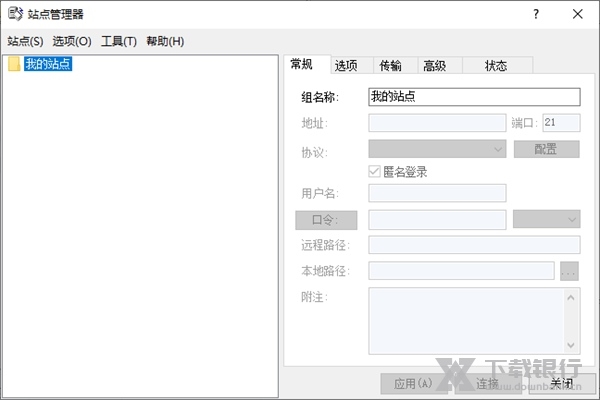Click the browse ... button for 本地路径
Viewport: 600px width, 400px height.
[x=569, y=271]
